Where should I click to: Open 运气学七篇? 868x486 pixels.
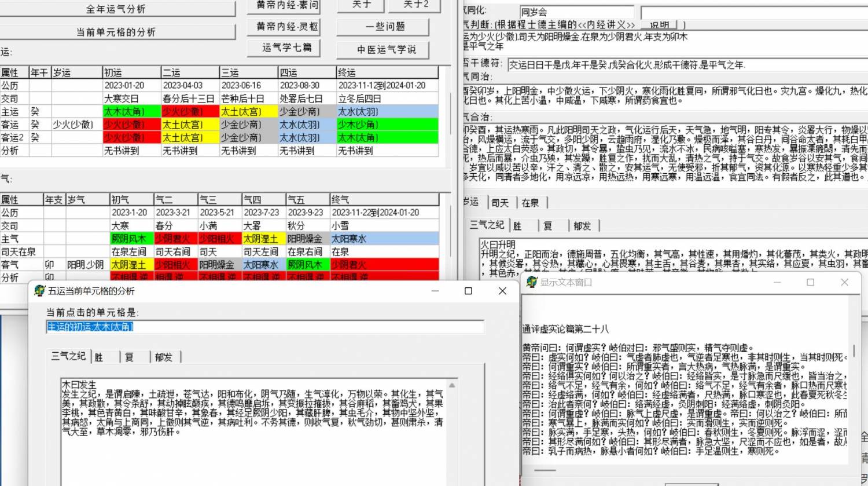tap(284, 47)
